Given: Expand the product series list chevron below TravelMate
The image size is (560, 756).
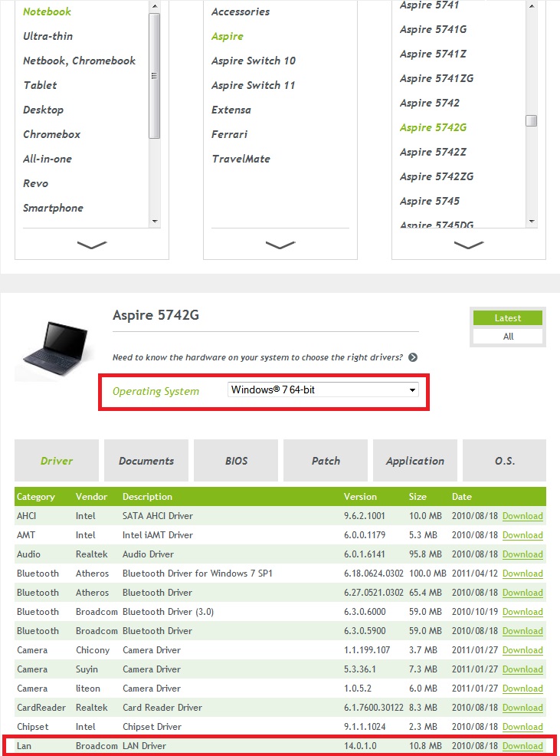Looking at the screenshot, I should (x=280, y=245).
